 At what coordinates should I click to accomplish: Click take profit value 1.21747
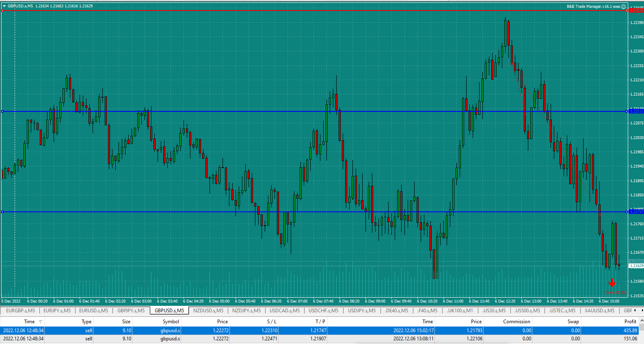pos(318,331)
